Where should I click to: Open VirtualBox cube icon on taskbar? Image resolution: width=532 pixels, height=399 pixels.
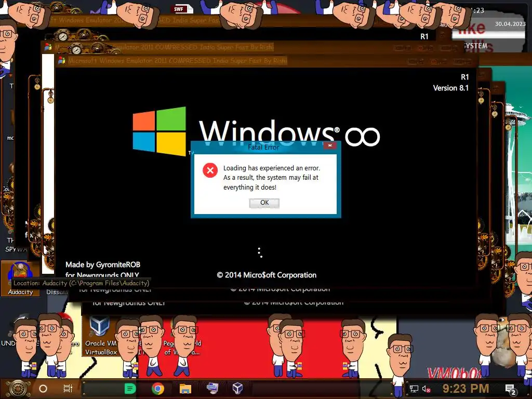(237, 388)
